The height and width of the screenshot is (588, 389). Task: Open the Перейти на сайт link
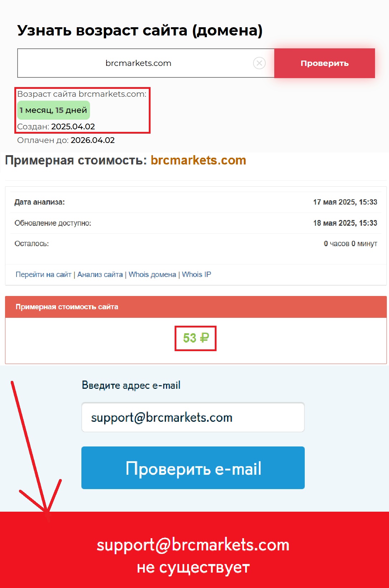pyautogui.click(x=43, y=274)
